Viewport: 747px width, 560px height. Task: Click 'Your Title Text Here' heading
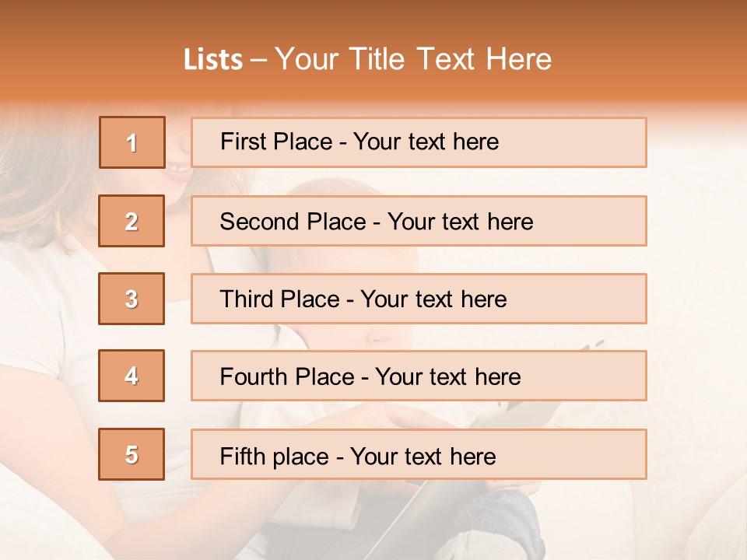[413, 60]
